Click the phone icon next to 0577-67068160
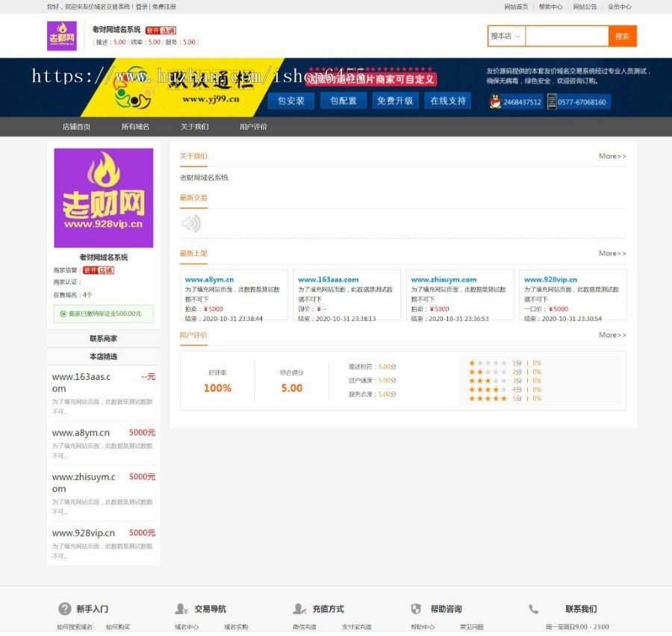The width and height of the screenshot is (672, 636). coord(551,100)
